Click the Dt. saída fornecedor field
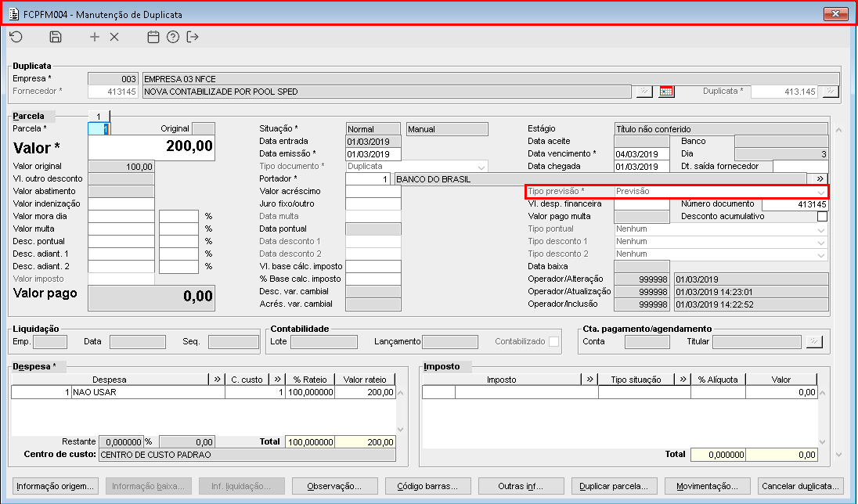The image size is (858, 504). (x=801, y=167)
